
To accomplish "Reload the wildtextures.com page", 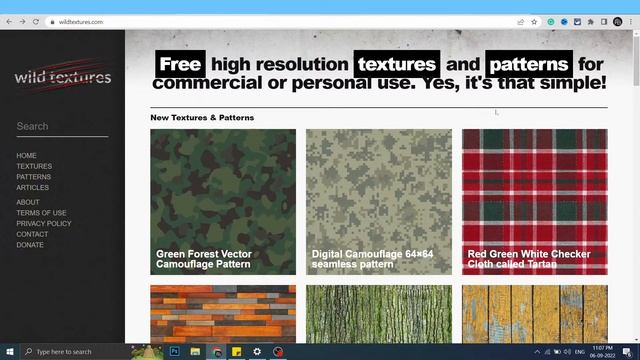I will [36, 22].
